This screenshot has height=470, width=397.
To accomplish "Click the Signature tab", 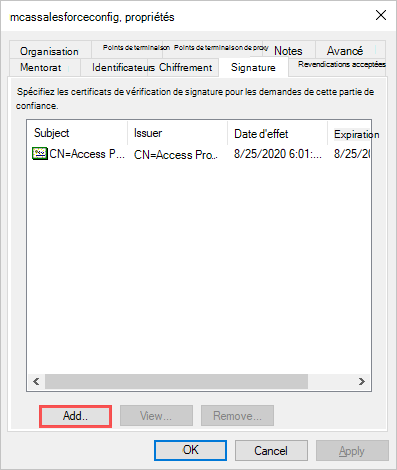I will (x=253, y=67).
